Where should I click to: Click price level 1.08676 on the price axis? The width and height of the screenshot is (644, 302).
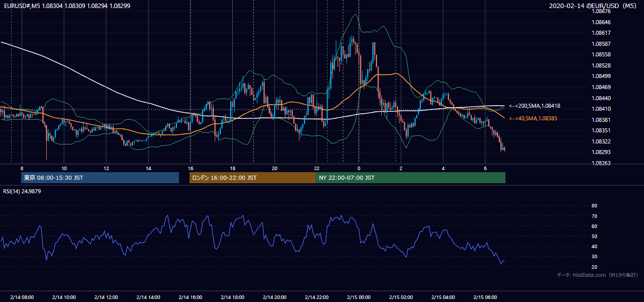pyautogui.click(x=601, y=11)
